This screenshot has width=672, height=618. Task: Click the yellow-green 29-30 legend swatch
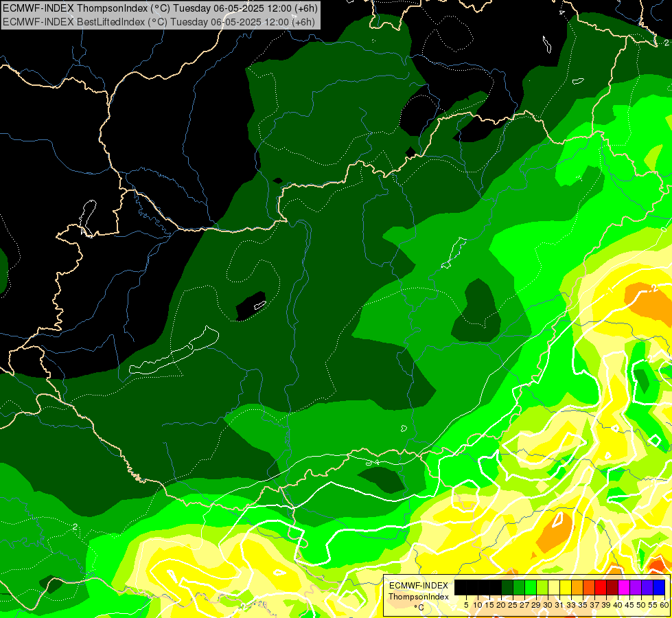542,587
